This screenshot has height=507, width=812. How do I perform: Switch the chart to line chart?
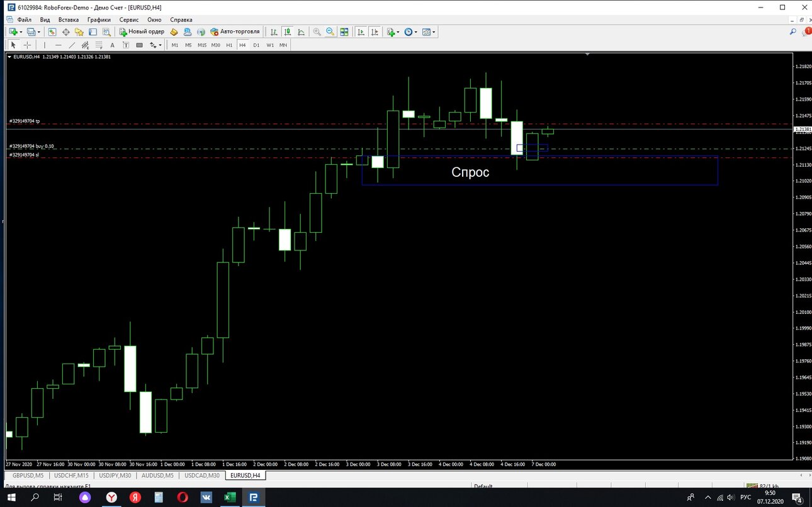pos(301,31)
